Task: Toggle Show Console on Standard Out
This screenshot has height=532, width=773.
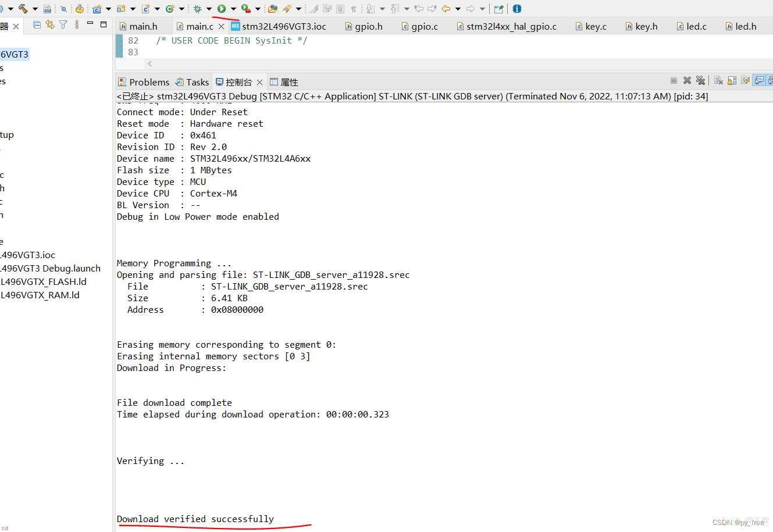Action: coord(758,81)
